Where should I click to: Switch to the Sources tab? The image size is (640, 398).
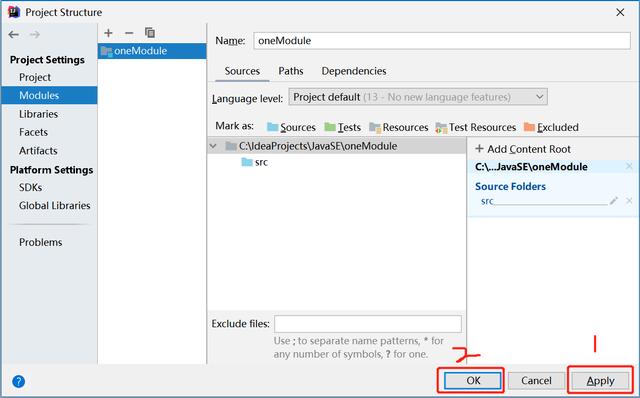(x=242, y=71)
